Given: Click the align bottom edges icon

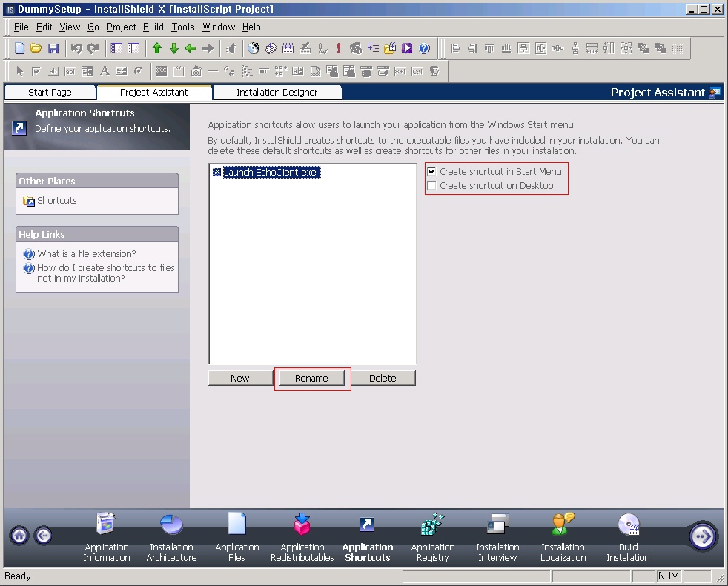Looking at the screenshot, I should pyautogui.click(x=506, y=48).
